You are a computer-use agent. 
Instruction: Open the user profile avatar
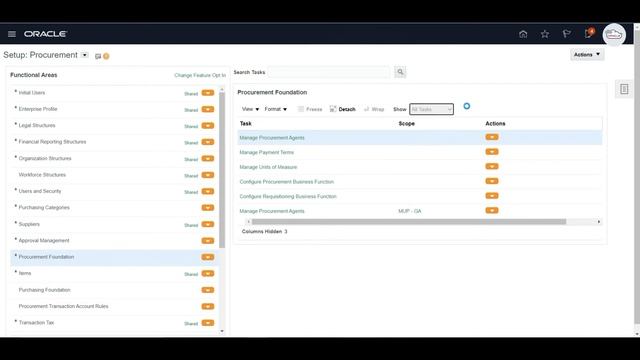pyautogui.click(x=614, y=35)
